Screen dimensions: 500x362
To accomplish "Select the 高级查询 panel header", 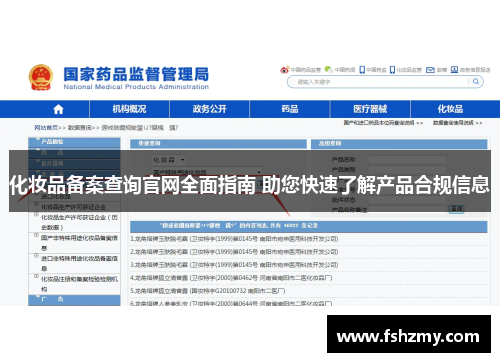I will 399,143.
